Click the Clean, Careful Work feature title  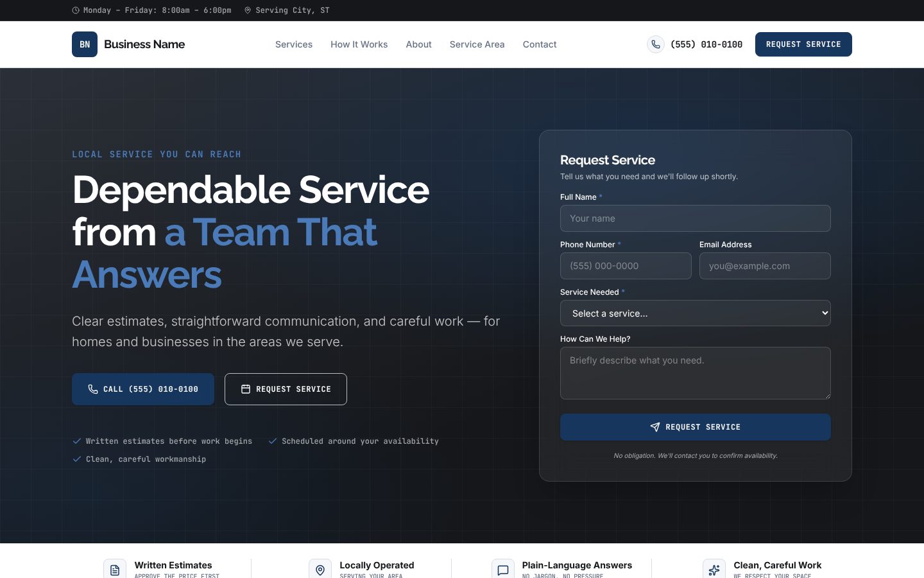click(x=778, y=565)
